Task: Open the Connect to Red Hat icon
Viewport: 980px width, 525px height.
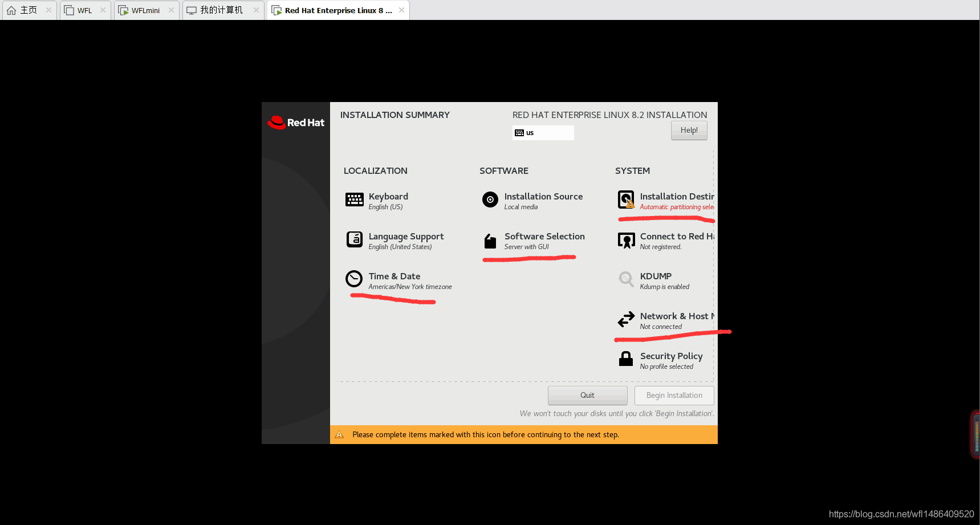Action: 626,240
